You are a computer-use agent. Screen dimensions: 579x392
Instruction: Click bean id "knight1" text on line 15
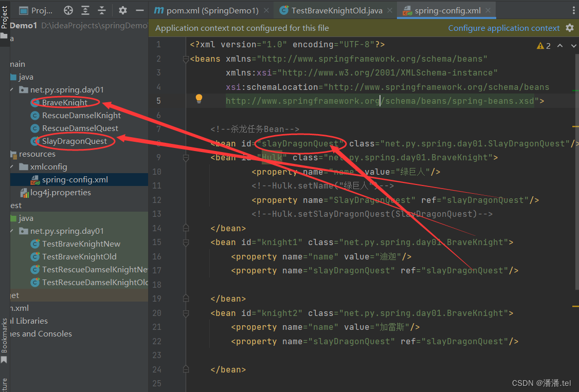click(282, 242)
